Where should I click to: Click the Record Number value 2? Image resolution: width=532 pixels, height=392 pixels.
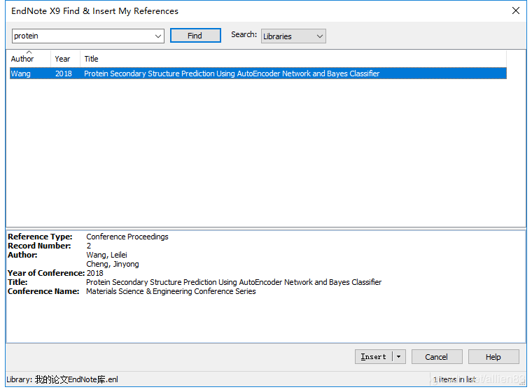[x=89, y=246]
